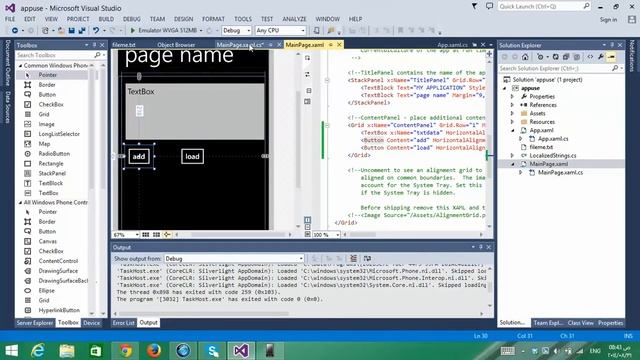
Task: Click the Sign in link
Action: 608,20
